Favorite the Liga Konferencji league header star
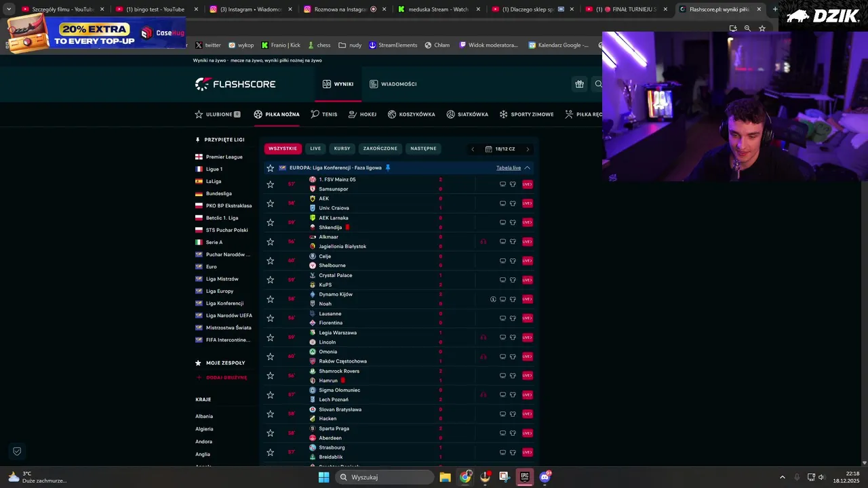This screenshot has height=488, width=868. point(271,168)
